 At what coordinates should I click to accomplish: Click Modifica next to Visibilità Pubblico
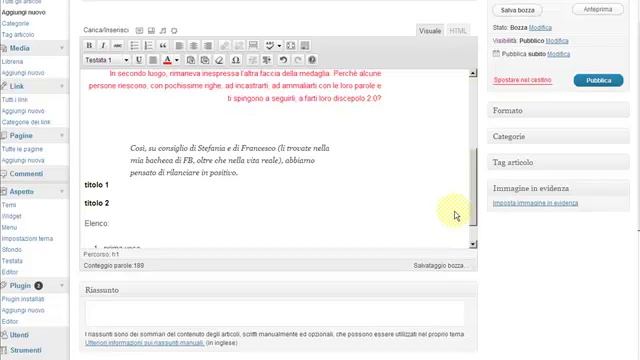[x=557, y=41]
